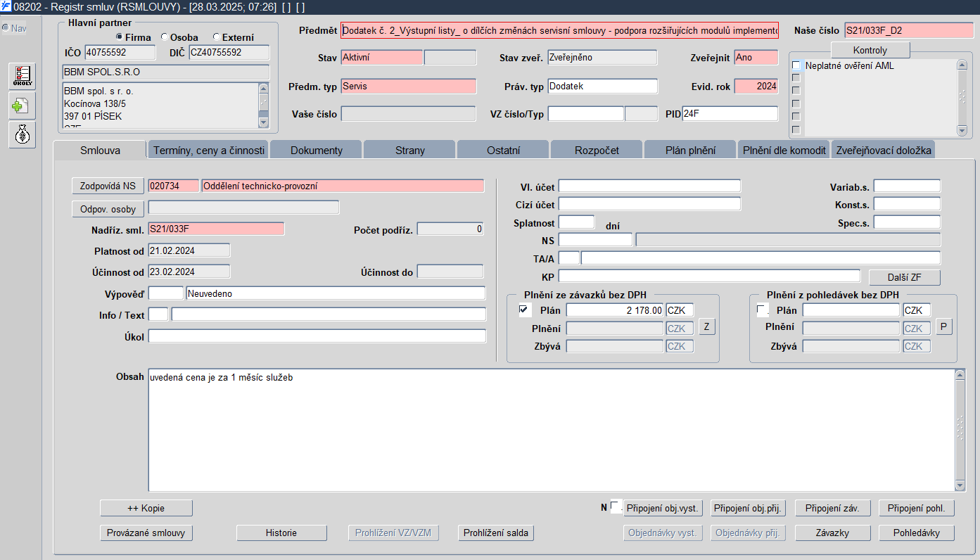The width and height of the screenshot is (980, 560).
Task: Click down arrow of partner address box
Action: click(264, 122)
